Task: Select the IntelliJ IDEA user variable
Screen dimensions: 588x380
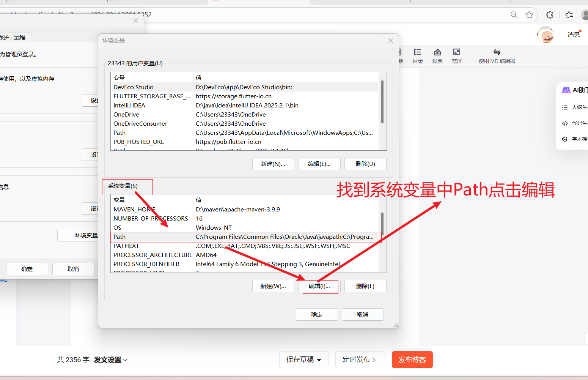Action: point(245,106)
